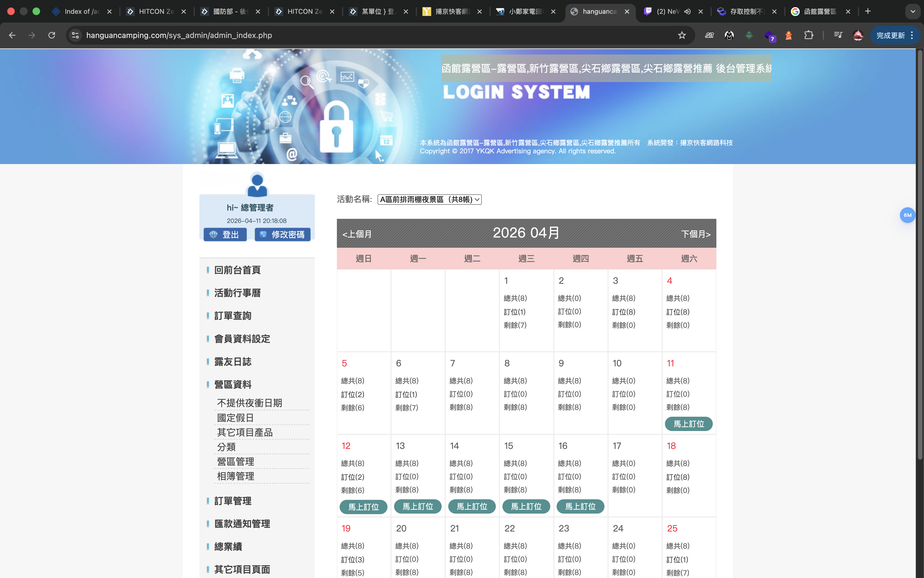
Task: Mute the Twitch tab audio icon
Action: (687, 12)
